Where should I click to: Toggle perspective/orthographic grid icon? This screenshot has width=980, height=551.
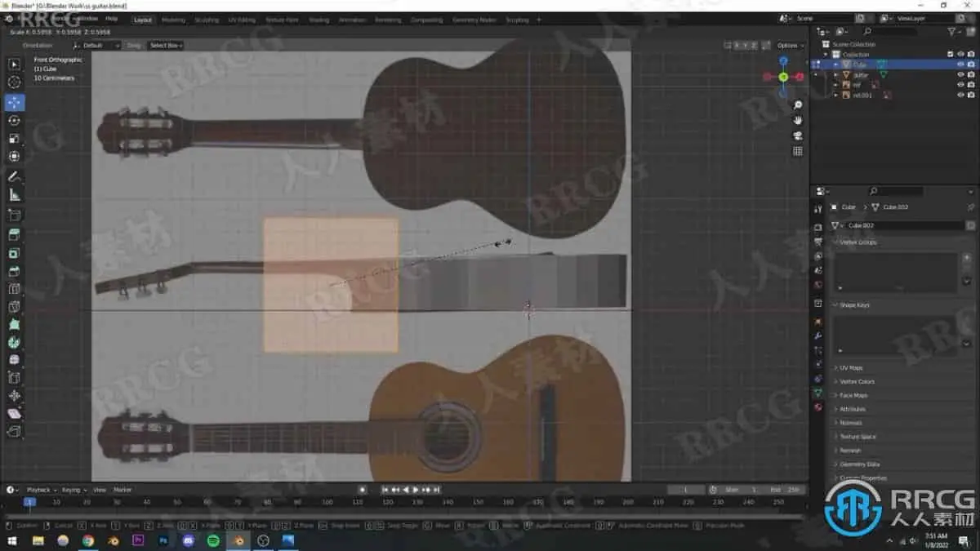798,151
